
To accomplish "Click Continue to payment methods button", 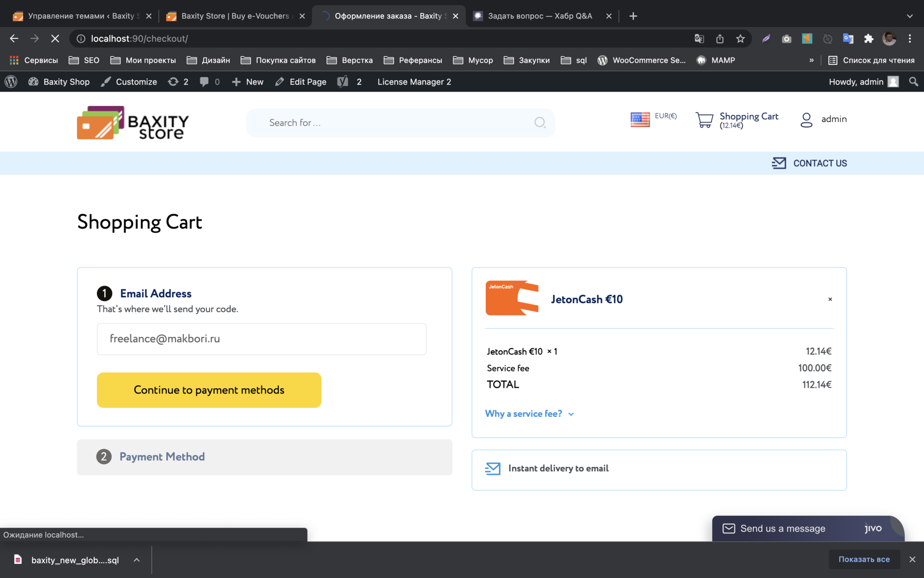I will 209,390.
